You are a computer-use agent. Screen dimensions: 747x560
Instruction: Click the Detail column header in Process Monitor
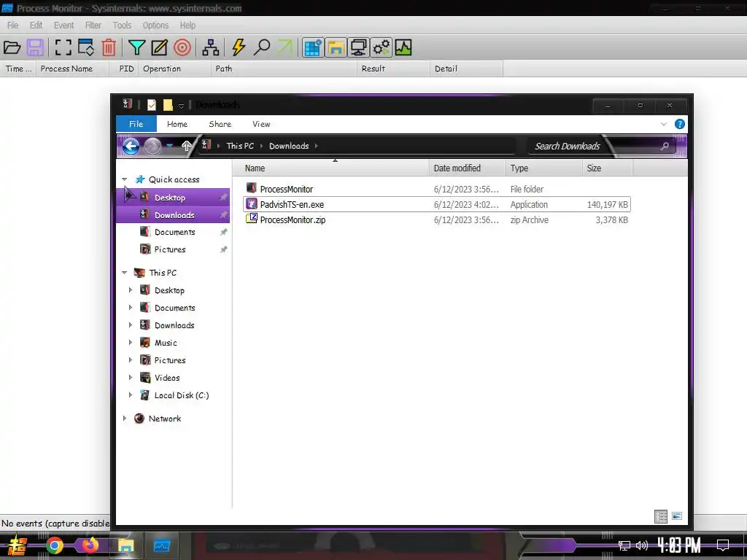466,69
